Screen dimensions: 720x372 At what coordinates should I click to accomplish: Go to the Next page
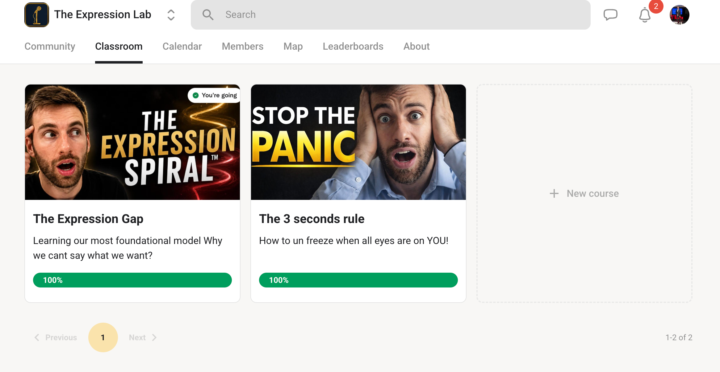143,338
